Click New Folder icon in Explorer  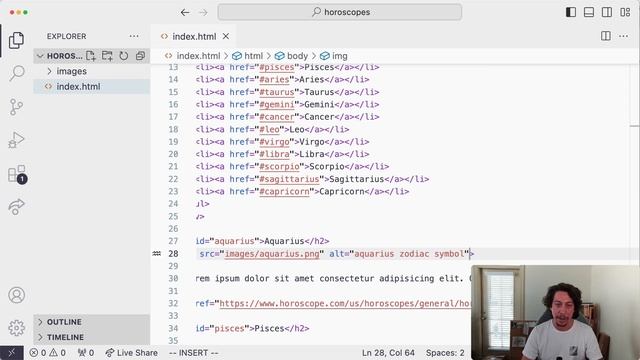107,56
